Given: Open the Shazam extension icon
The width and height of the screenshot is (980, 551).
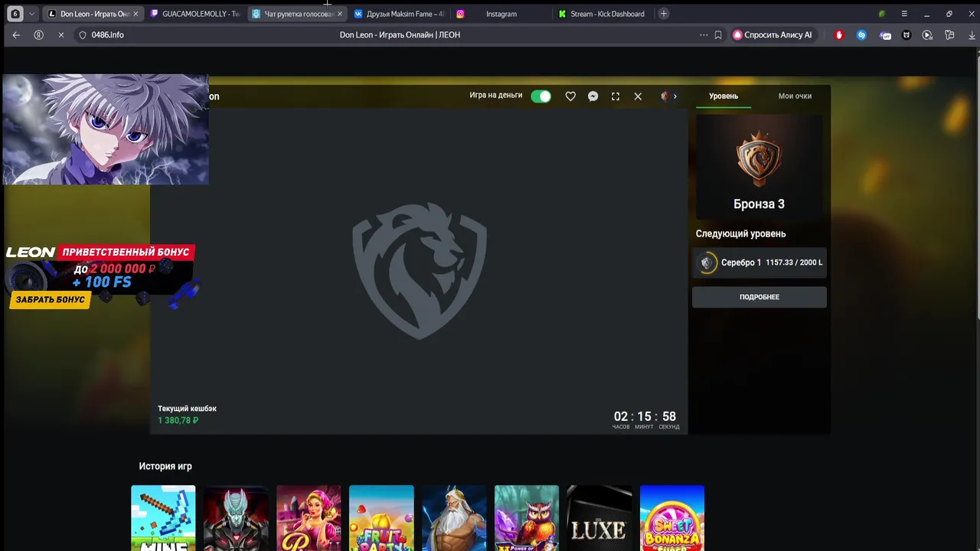Looking at the screenshot, I should coord(861,35).
